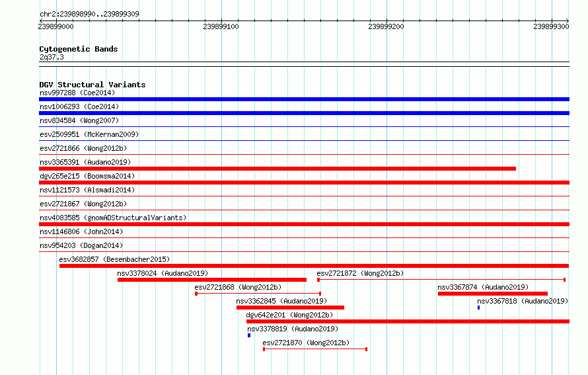
Task: Select the esv2721866 (Wong2012b) variant label
Action: 83,148
